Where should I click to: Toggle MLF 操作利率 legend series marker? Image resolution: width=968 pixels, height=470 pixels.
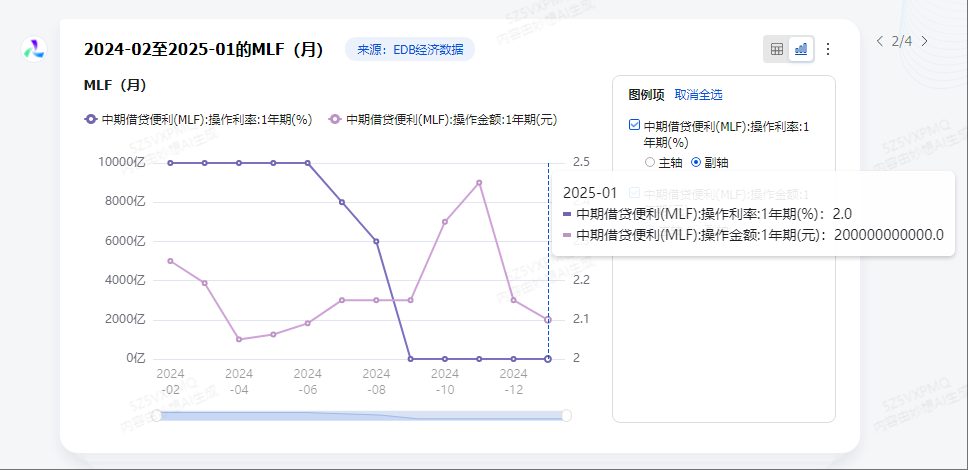pyautogui.click(x=92, y=119)
